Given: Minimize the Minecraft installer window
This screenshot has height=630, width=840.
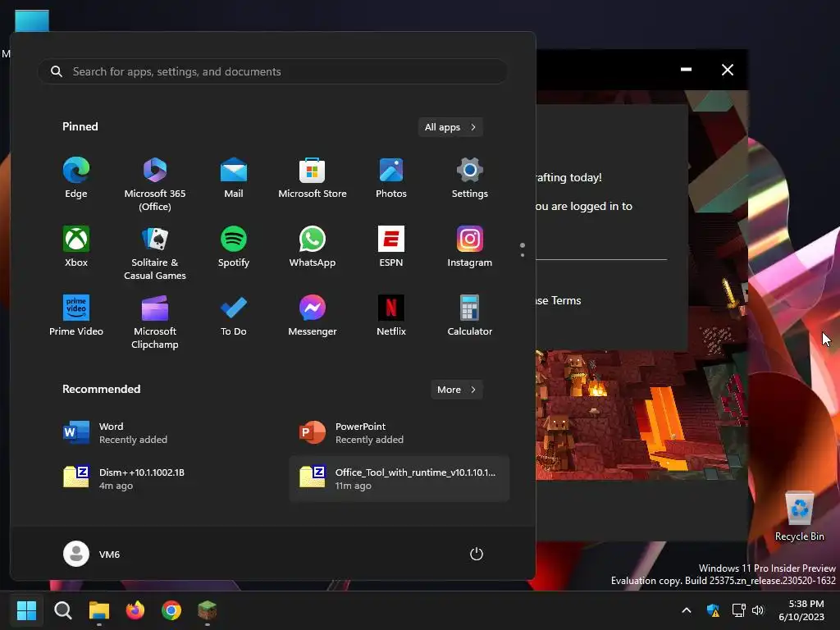Looking at the screenshot, I should click(687, 70).
